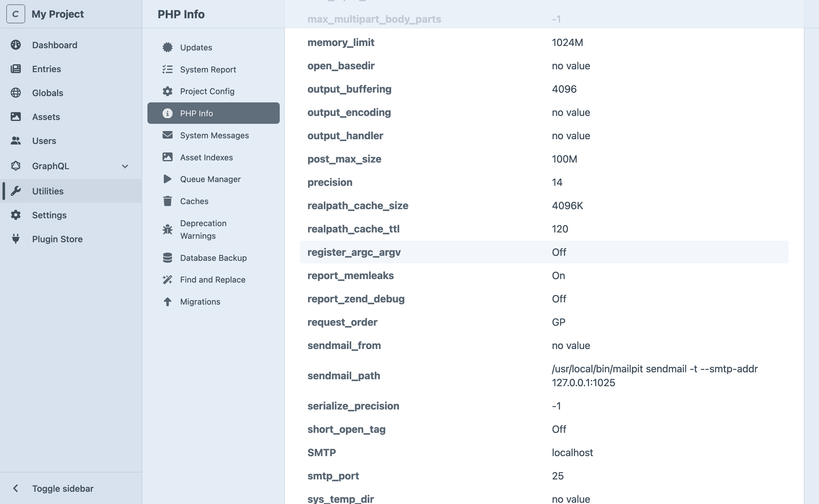The width and height of the screenshot is (819, 504).
Task: Navigate to Users
Action: [x=71, y=141]
